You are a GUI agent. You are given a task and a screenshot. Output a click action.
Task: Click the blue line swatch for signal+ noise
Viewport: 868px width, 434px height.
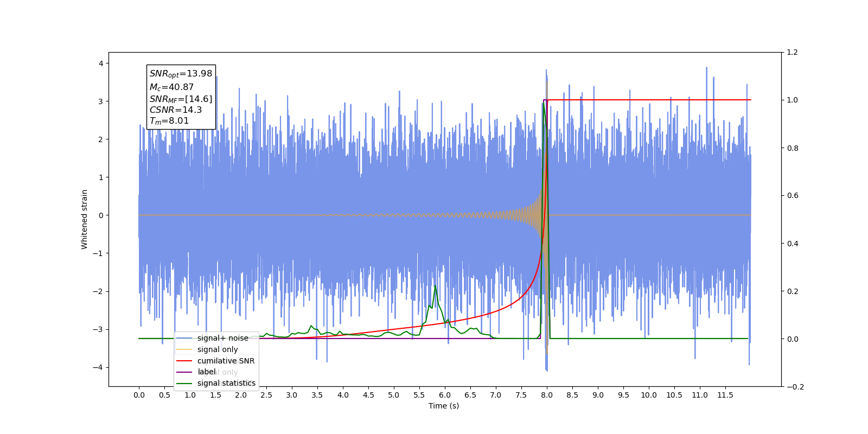point(184,338)
